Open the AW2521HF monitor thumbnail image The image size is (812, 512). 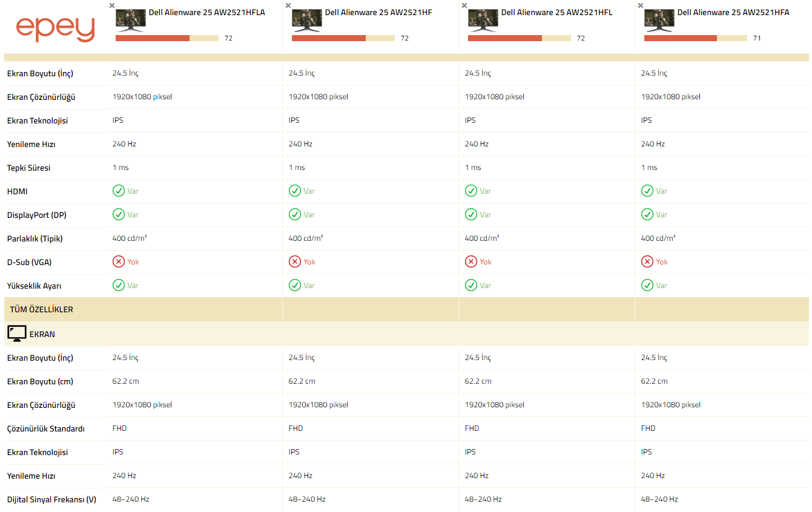(x=307, y=20)
